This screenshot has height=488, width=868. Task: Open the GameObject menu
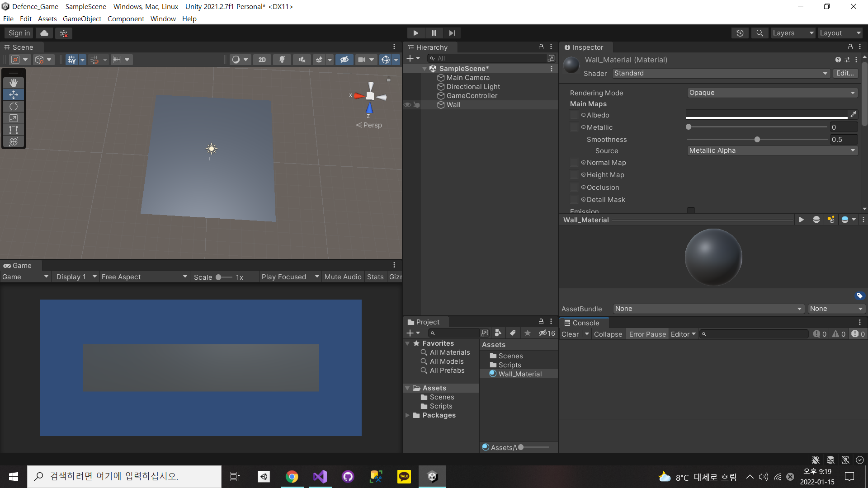(82, 19)
